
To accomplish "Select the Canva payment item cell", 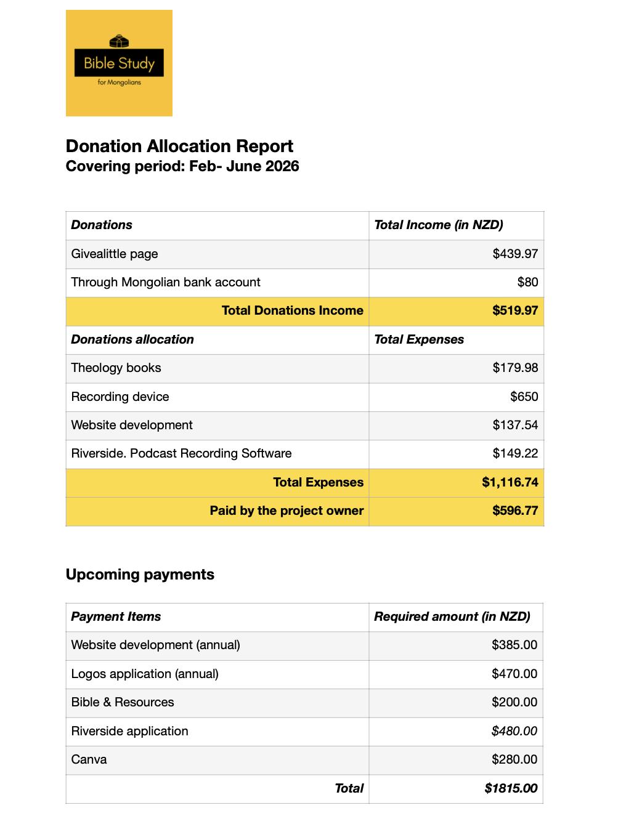I will 217,760.
